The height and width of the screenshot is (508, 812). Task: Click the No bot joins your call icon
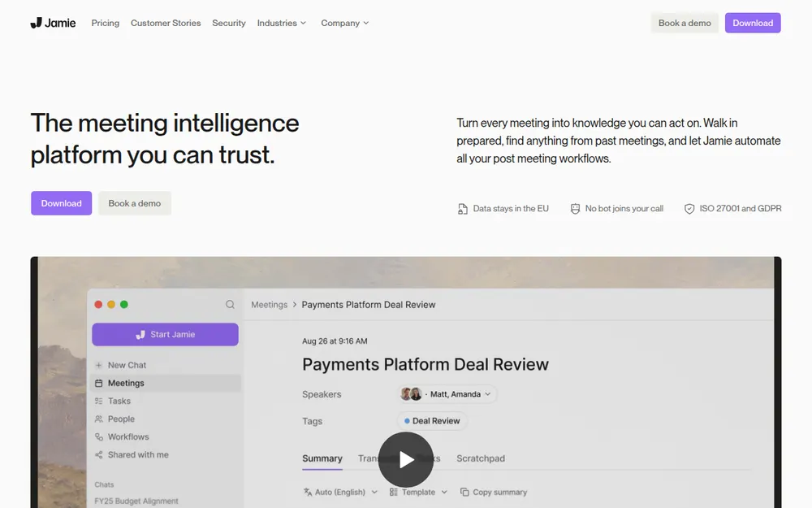click(x=575, y=209)
